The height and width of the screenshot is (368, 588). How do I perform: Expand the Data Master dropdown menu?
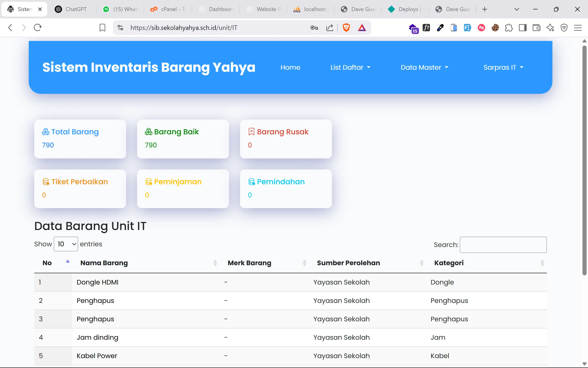[x=424, y=67]
